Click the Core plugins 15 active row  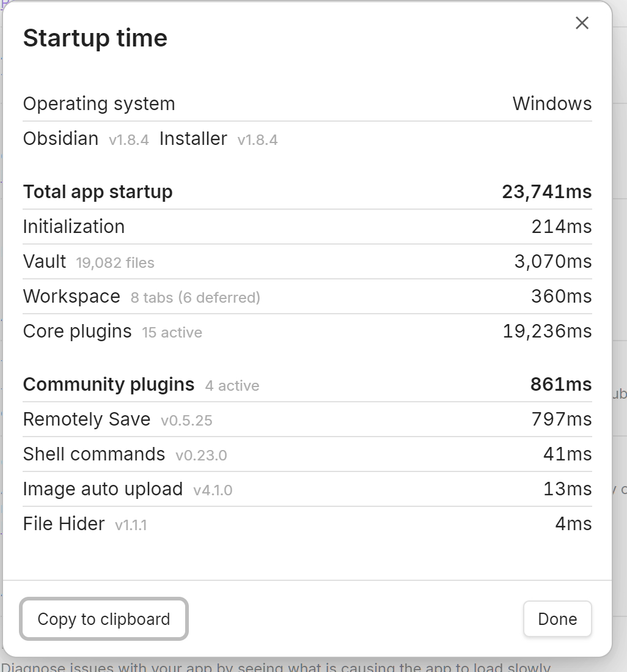click(x=112, y=331)
